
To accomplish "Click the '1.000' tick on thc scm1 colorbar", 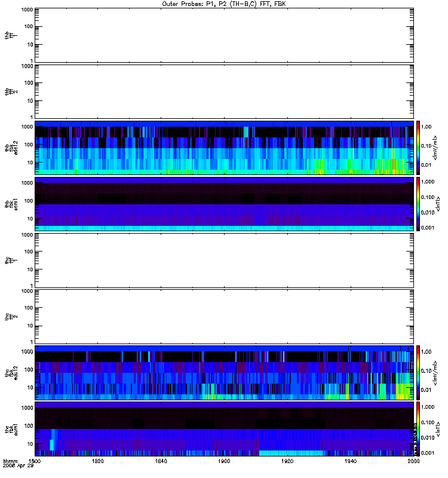I will click(428, 407).
